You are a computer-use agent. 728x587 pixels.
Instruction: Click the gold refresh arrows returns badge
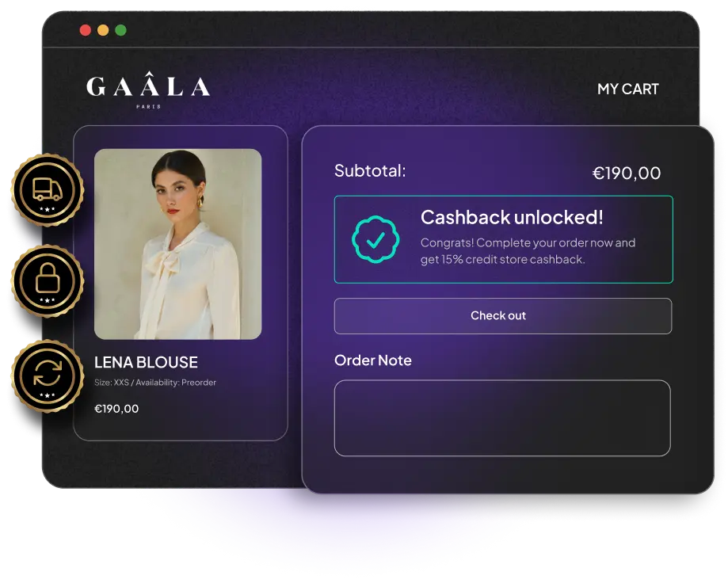(48, 376)
